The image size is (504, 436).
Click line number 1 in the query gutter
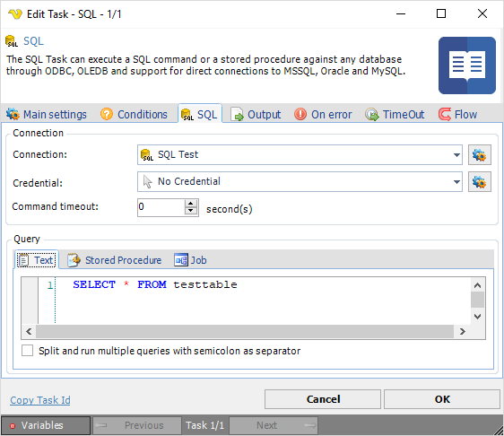click(50, 285)
